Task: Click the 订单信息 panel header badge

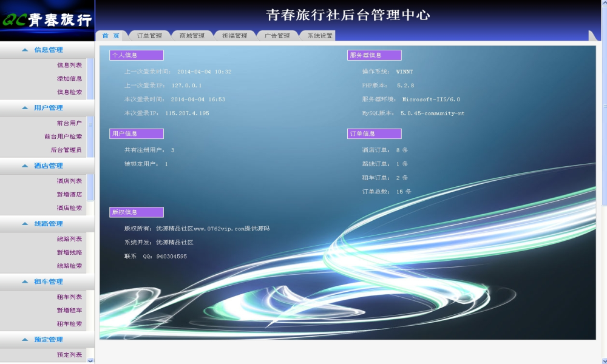Action: coord(373,133)
